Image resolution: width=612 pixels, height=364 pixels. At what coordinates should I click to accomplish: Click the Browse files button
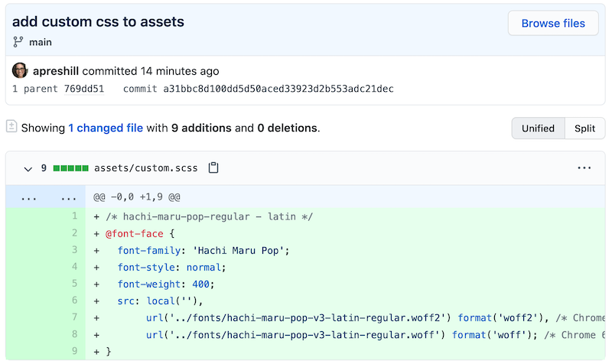(x=552, y=23)
